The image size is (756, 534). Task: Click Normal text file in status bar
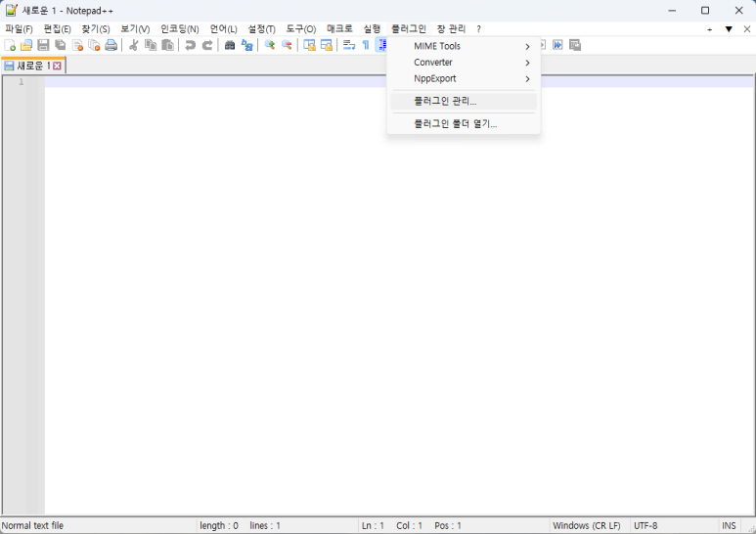coord(33,525)
